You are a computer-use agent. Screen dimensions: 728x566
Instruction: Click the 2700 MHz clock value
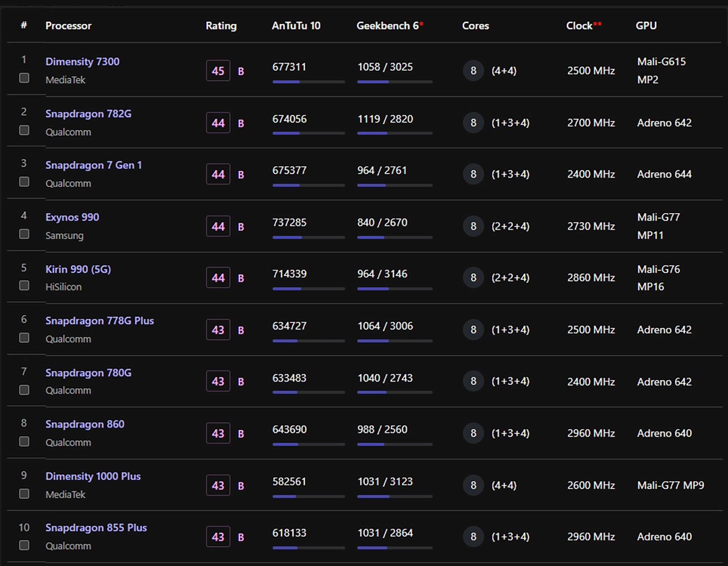pos(591,123)
